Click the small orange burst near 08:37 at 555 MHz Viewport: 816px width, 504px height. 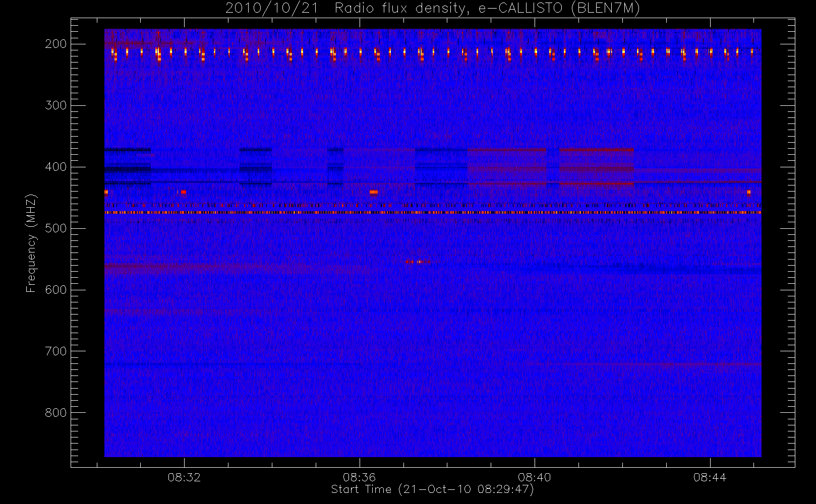coord(419,262)
